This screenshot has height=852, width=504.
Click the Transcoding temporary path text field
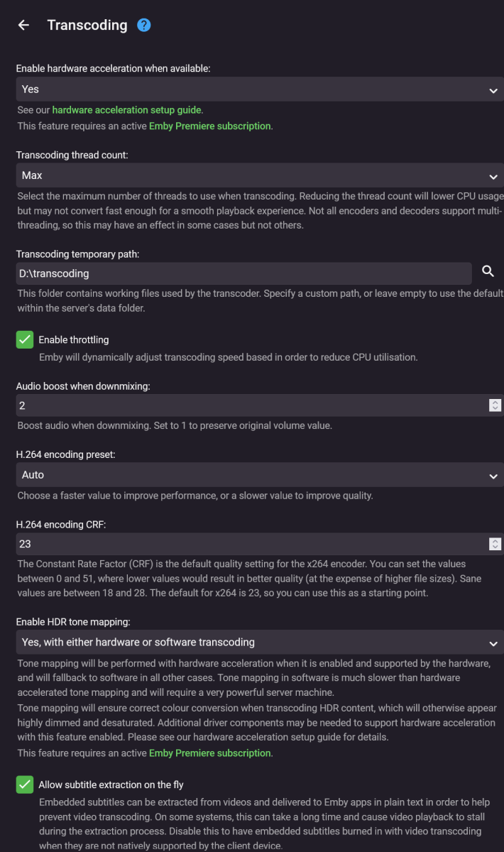pyautogui.click(x=243, y=273)
